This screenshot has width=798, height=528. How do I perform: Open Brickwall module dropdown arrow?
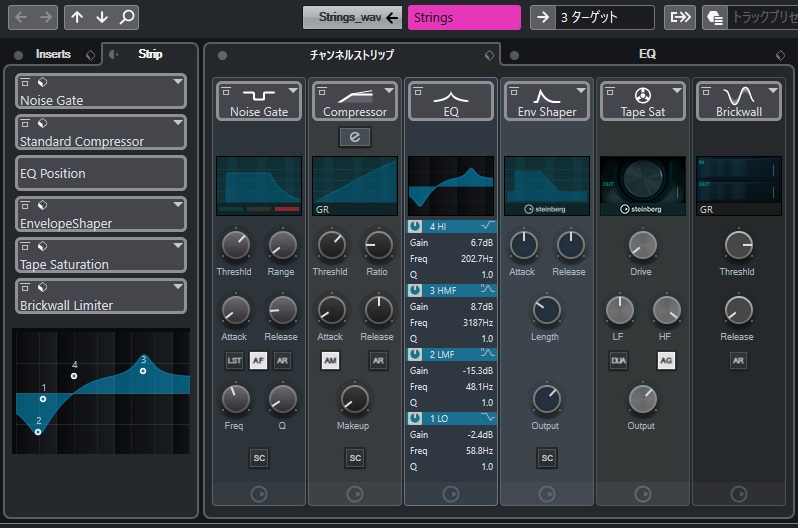tap(773, 90)
